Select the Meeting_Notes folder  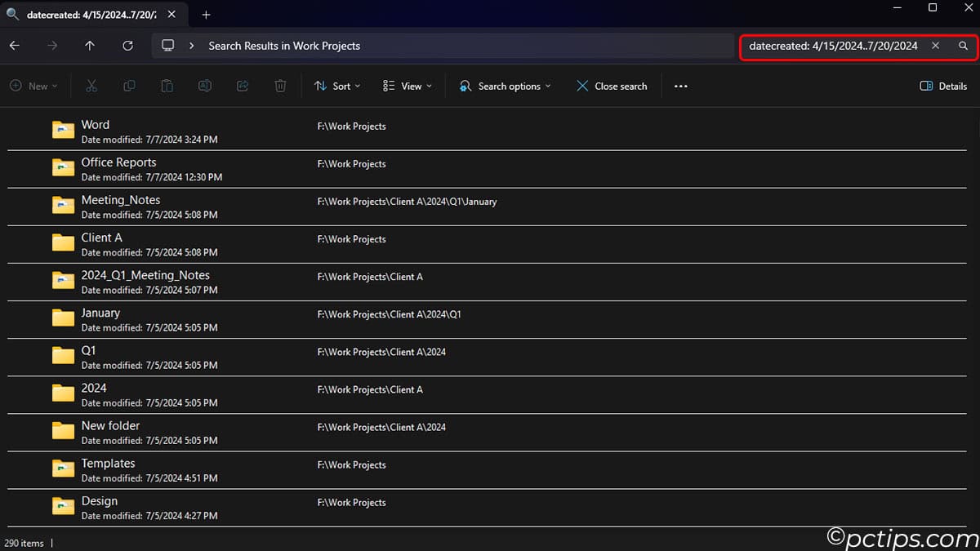[120, 199]
